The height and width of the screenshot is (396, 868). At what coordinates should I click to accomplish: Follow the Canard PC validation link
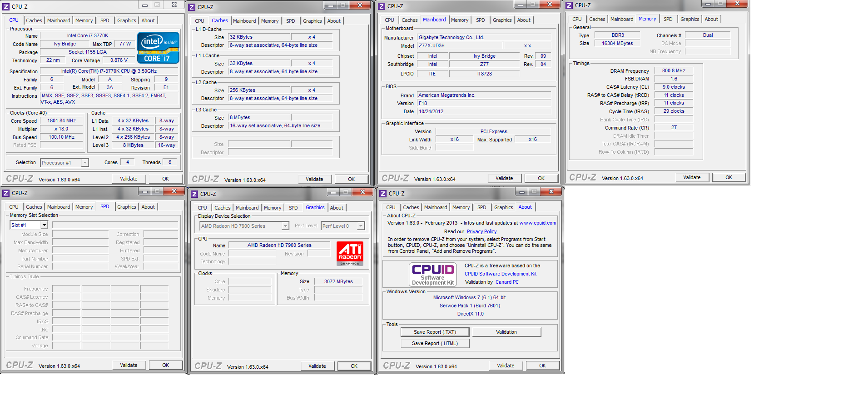507,282
